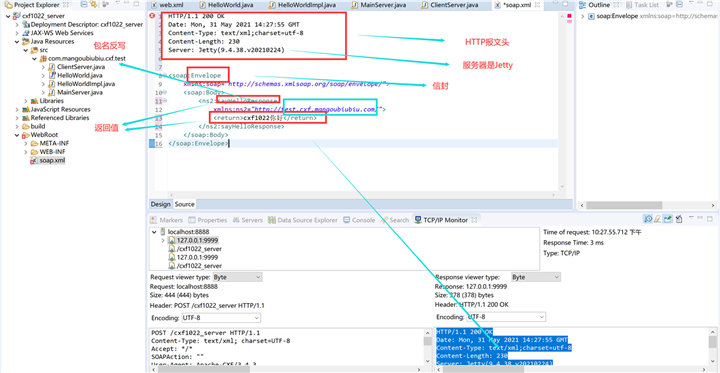Expand Referenced Libraries node
The height and width of the screenshot is (373, 720).
coord(17,118)
